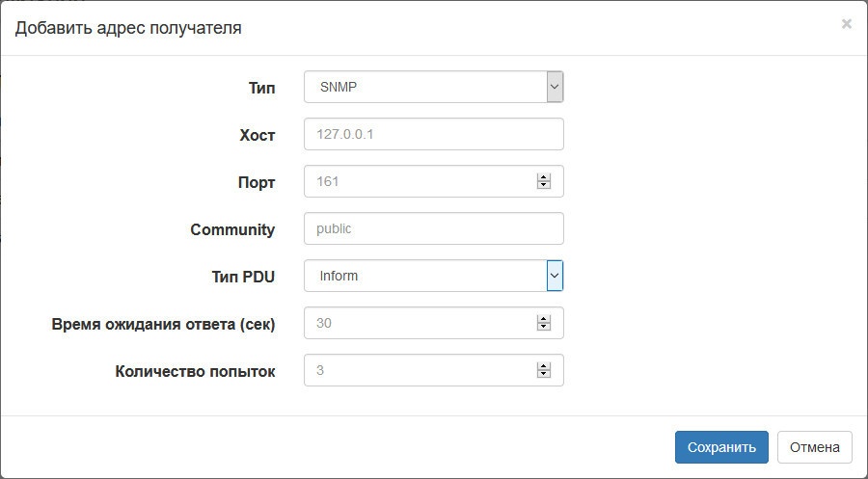Click the Хост field label
The height and width of the screenshot is (479, 868).
(258, 135)
